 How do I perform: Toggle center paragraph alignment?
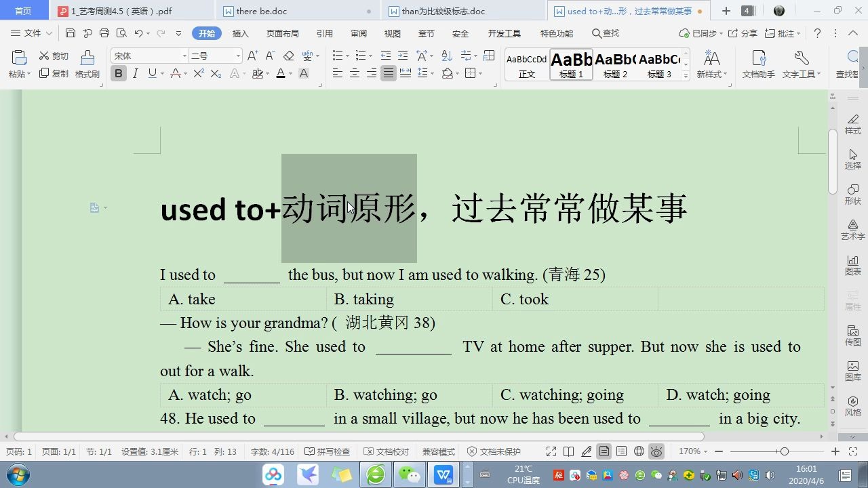tap(354, 73)
